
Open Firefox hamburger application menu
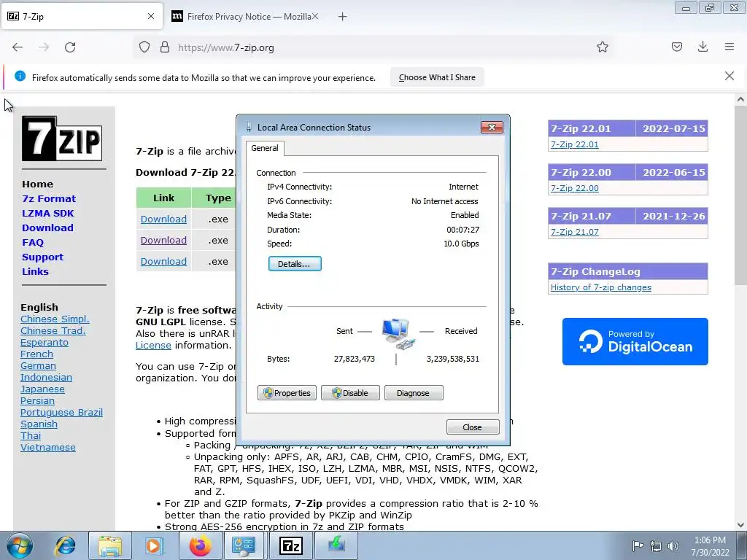click(729, 47)
